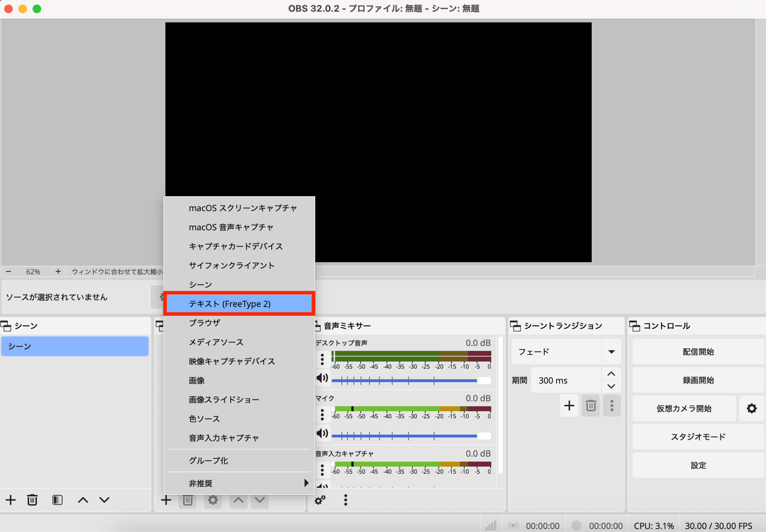766x532 pixels.
Task: Delete the selected scene using trash icon
Action: (x=32, y=500)
